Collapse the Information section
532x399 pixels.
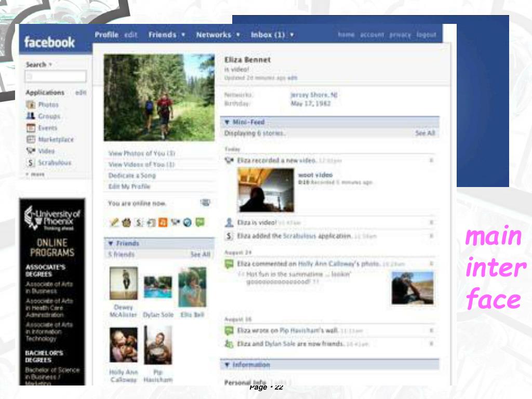pyautogui.click(x=227, y=365)
